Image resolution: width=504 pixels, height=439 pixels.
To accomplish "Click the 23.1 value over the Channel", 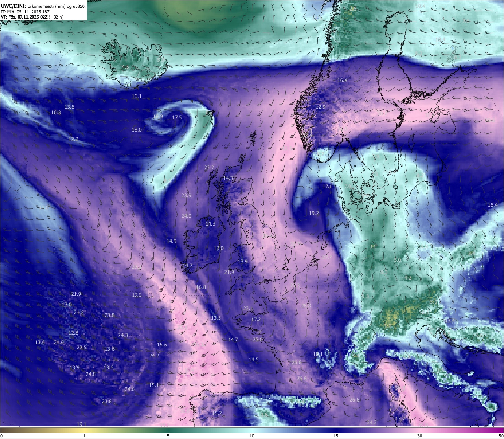I will click(x=248, y=308).
